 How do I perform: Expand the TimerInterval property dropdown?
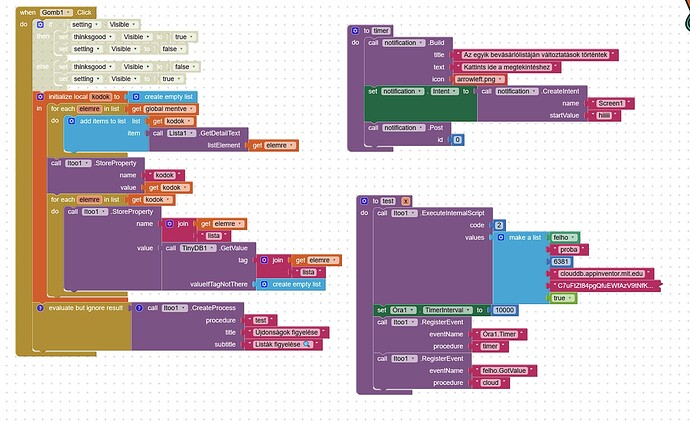point(448,310)
